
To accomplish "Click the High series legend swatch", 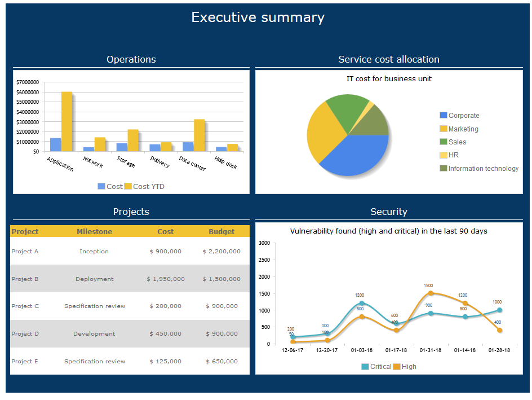I will 397,367.
